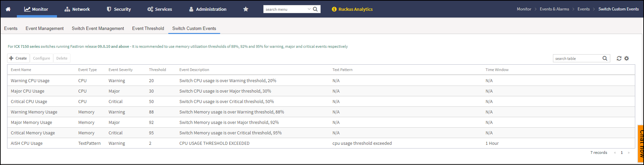
Task: Select the Warning CPU Usage row
Action: point(321,80)
